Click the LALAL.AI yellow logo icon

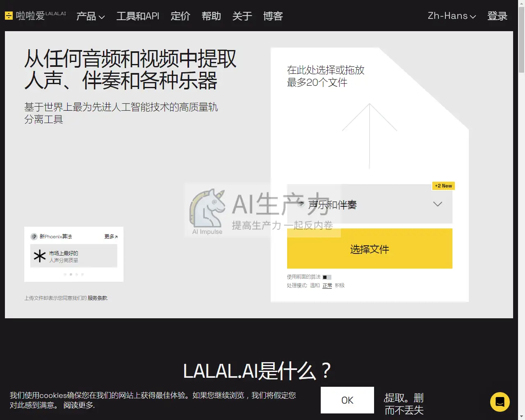(9, 16)
